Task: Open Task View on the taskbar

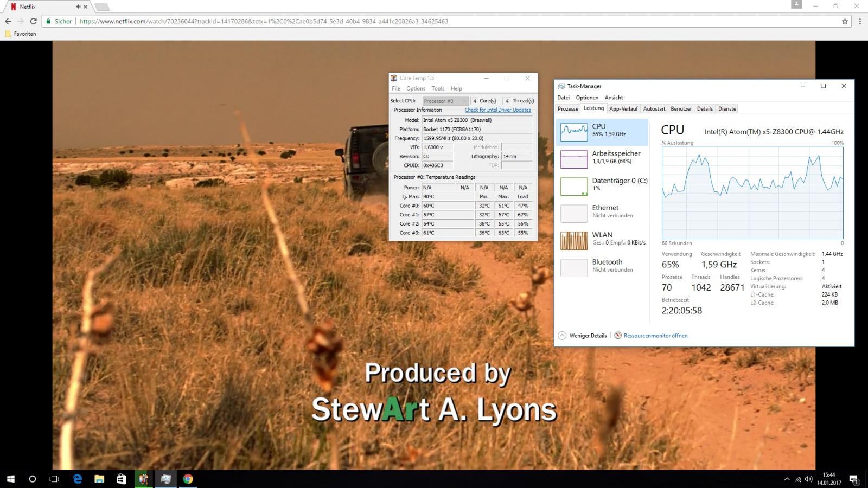Action: coord(54,479)
